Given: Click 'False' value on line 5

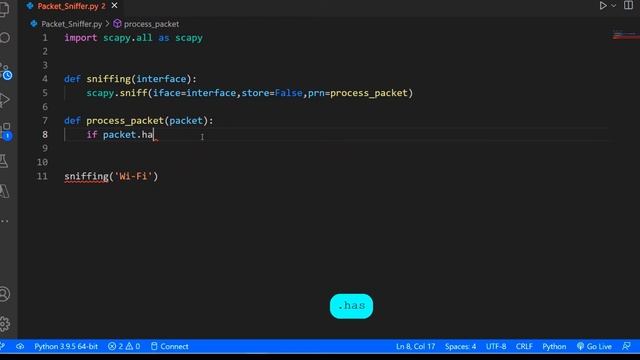Looking at the screenshot, I should tap(288, 93).
